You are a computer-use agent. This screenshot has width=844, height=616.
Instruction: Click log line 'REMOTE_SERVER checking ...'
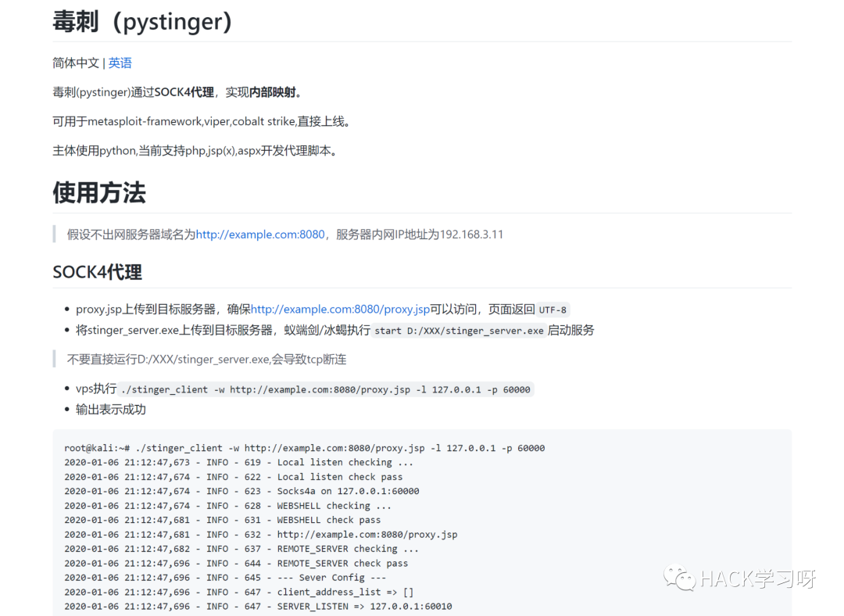pos(241,549)
